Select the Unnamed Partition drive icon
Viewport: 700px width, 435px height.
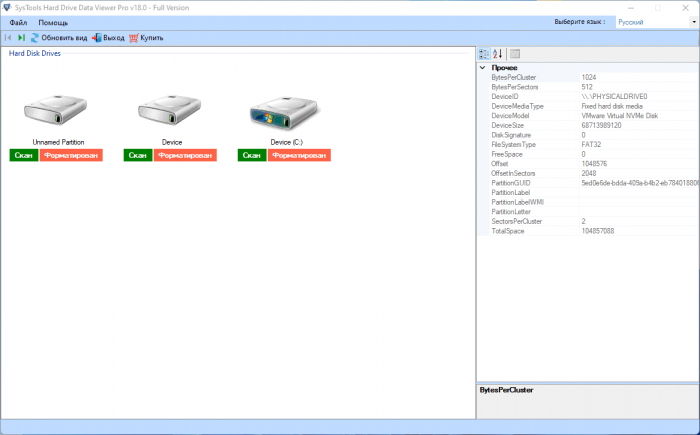tap(55, 109)
